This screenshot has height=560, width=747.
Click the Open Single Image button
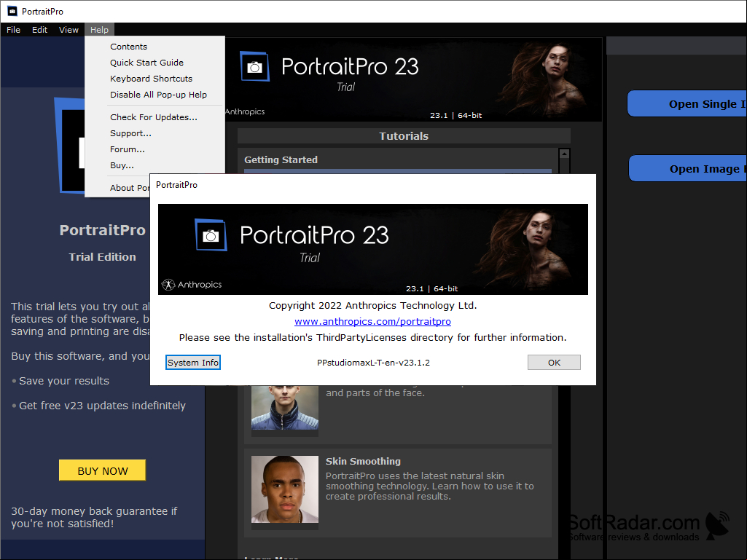tap(687, 104)
